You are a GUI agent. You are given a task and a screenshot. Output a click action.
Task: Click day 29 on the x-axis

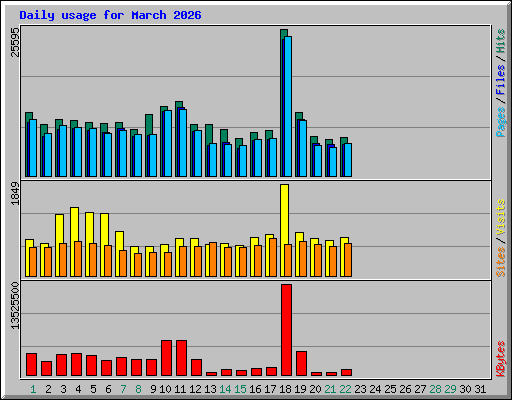point(450,389)
